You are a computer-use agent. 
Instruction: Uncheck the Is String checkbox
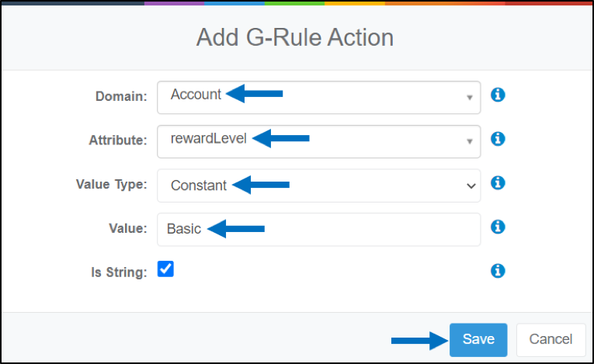click(x=165, y=269)
